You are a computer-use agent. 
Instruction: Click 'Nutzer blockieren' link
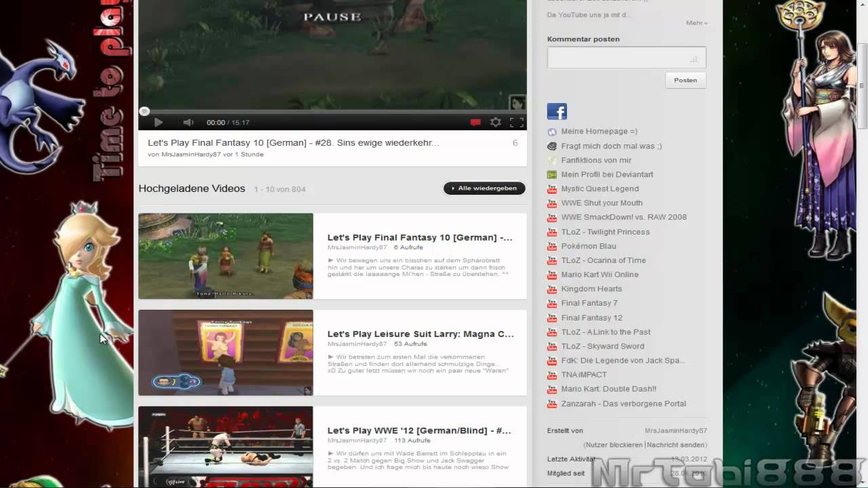614,445
